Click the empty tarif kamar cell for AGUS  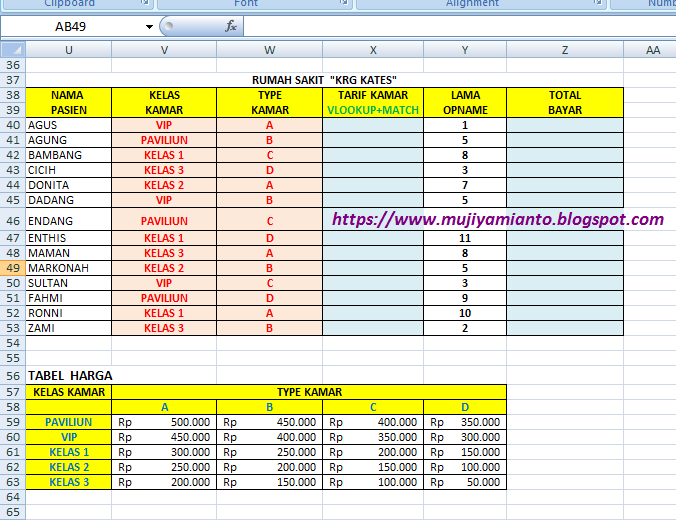[x=373, y=125]
